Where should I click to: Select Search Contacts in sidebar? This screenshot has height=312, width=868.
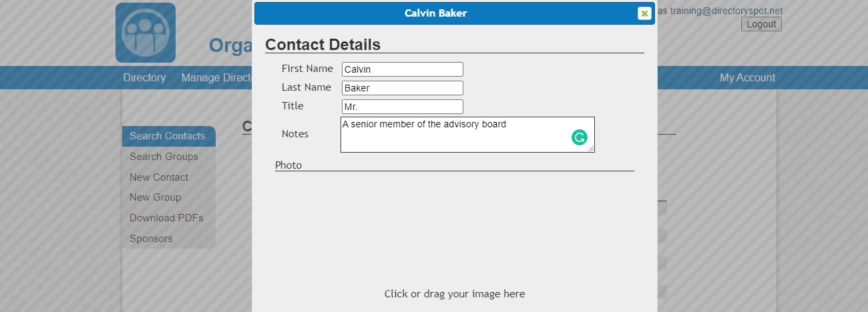tap(168, 136)
